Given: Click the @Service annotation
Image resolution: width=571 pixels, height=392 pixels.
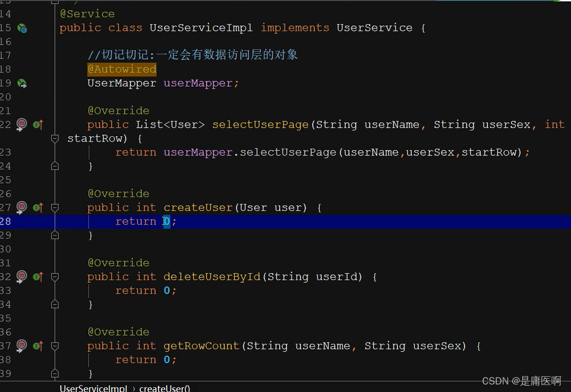Looking at the screenshot, I should pyautogui.click(x=87, y=14).
